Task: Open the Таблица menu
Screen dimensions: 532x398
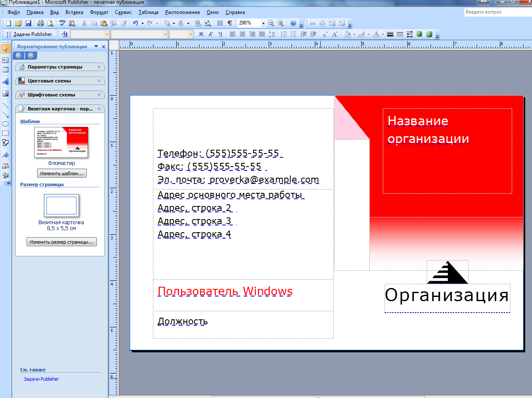Action: tap(148, 12)
